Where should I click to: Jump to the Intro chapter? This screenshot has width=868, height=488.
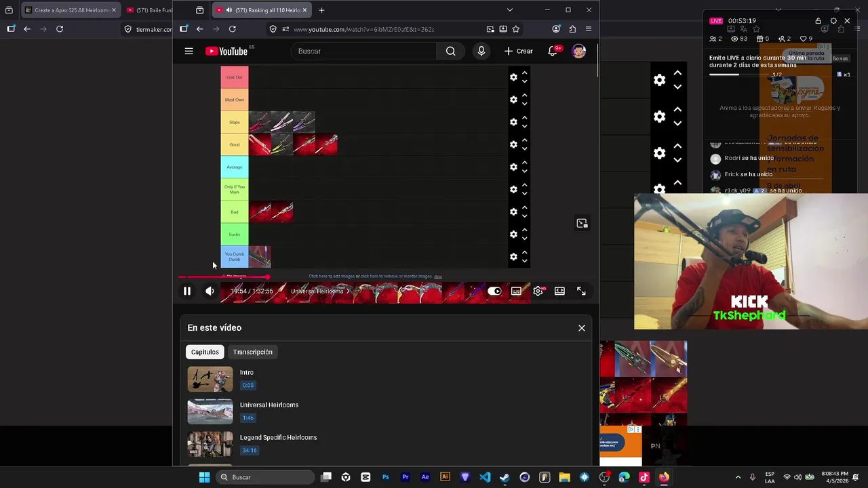[247, 372]
